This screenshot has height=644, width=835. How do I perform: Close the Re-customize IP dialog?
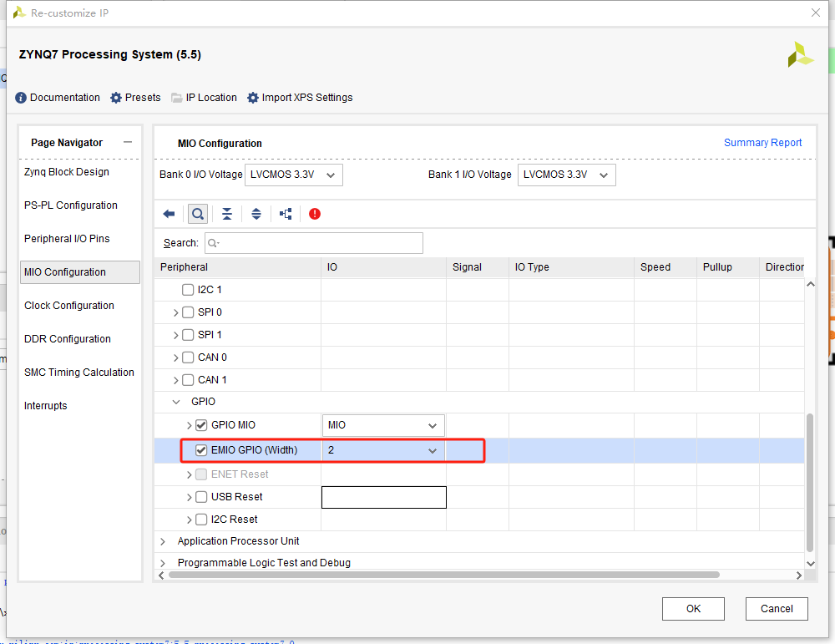815,13
